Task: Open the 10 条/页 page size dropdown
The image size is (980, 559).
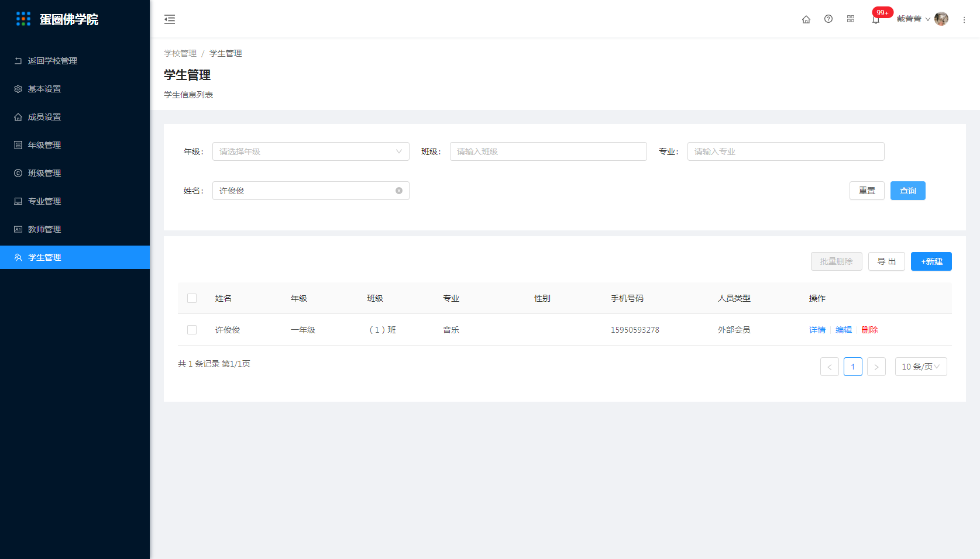Action: tap(921, 367)
